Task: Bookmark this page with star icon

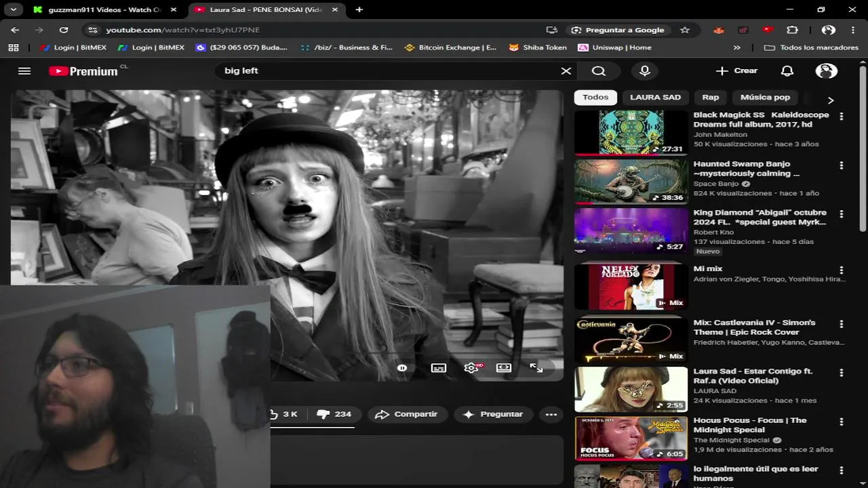Action: point(685,30)
